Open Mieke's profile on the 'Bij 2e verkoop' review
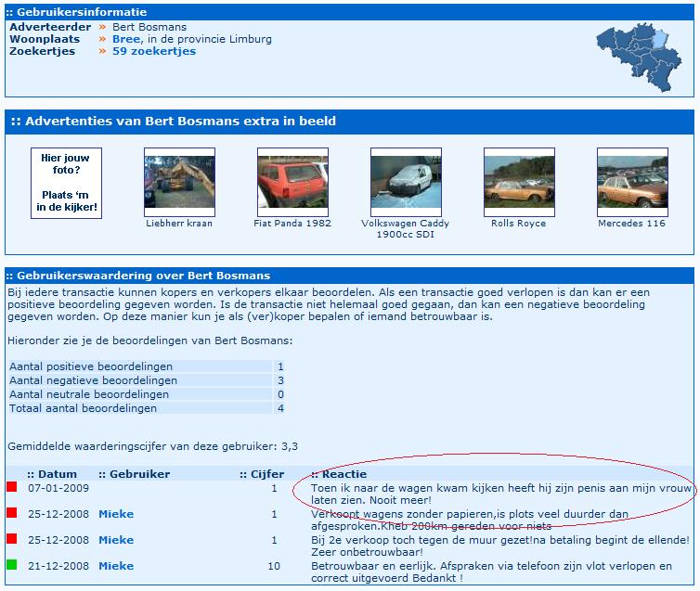Viewport: 700px width, 591px height. point(116,540)
